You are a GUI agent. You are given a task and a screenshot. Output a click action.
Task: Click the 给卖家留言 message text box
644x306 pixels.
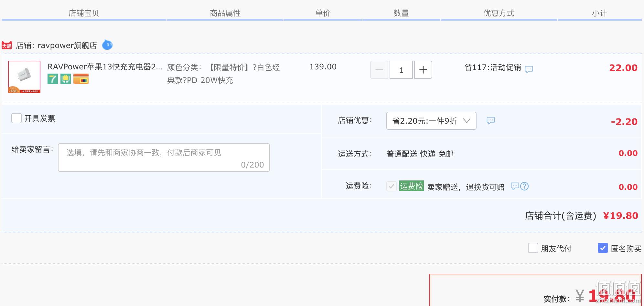point(164,158)
